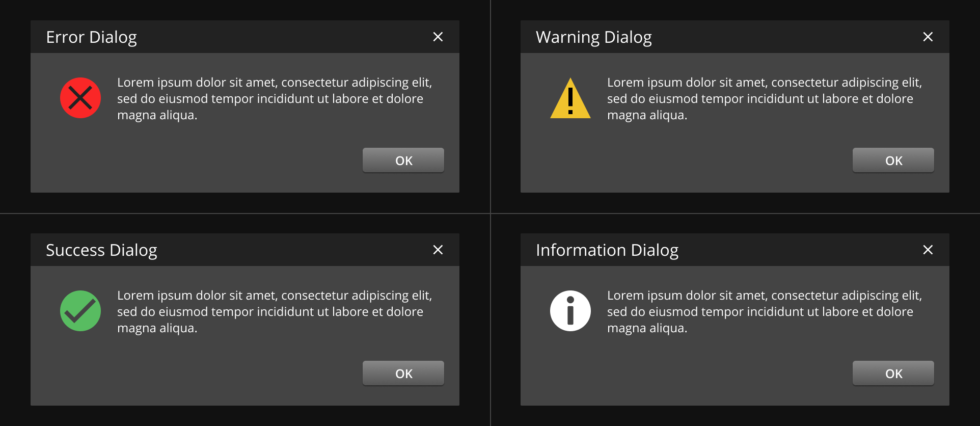Click the green success checkmark icon
The width and height of the screenshot is (980, 426).
click(x=79, y=311)
